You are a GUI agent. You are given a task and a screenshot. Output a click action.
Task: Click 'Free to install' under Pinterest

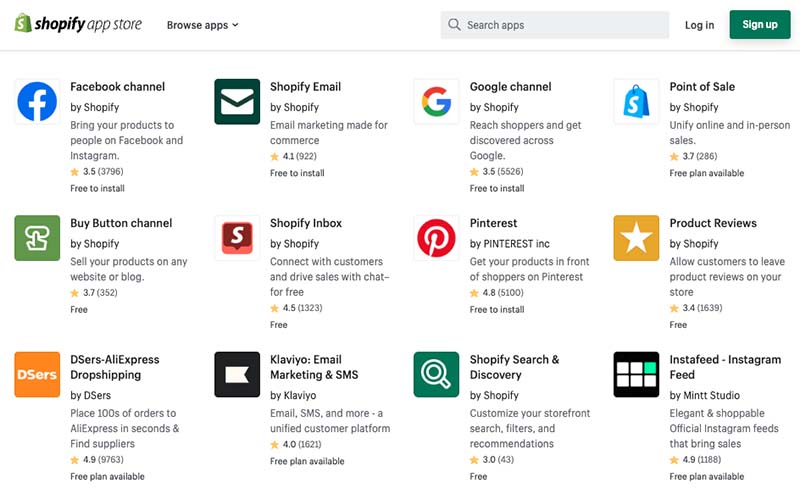[497, 309]
